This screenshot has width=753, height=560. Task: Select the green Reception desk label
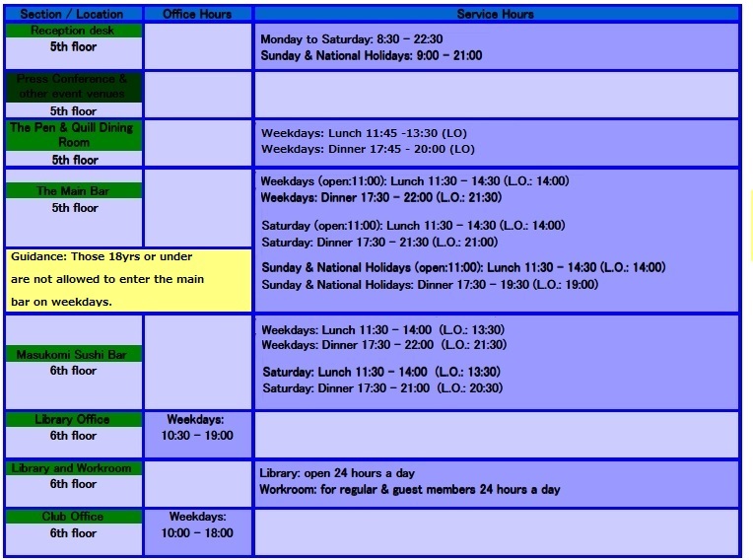pos(73,31)
